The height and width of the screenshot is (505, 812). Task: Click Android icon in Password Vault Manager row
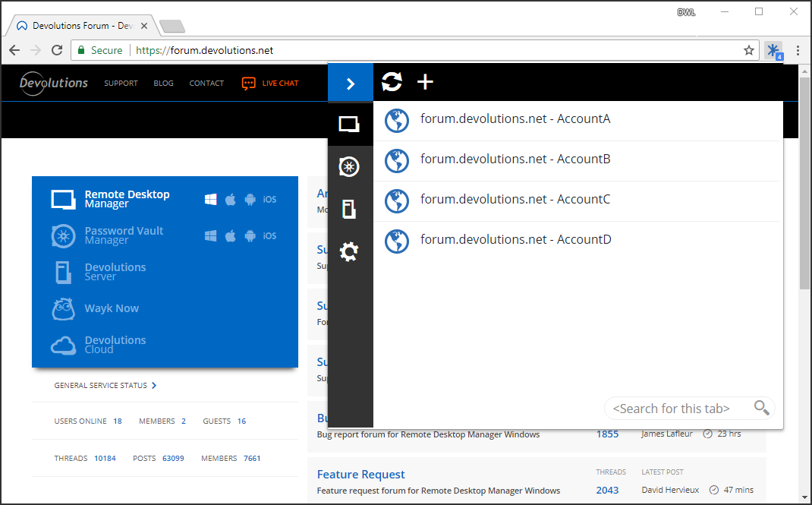pyautogui.click(x=250, y=236)
